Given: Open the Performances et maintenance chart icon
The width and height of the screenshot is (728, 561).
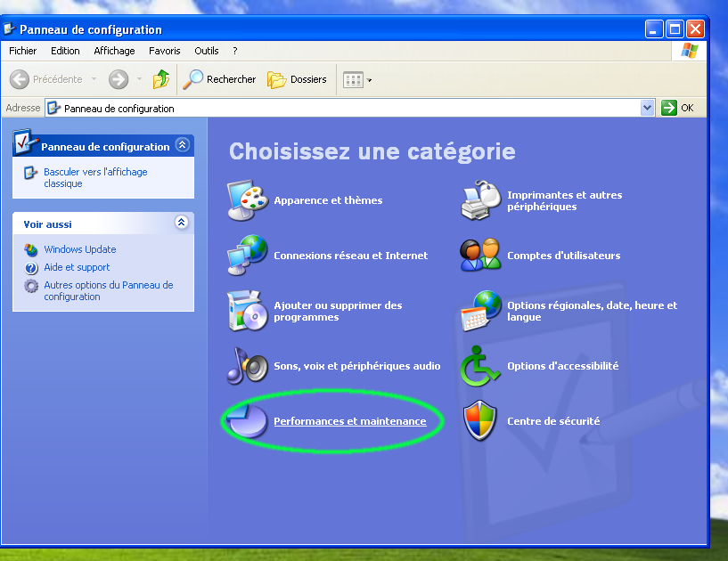Looking at the screenshot, I should coord(247,421).
